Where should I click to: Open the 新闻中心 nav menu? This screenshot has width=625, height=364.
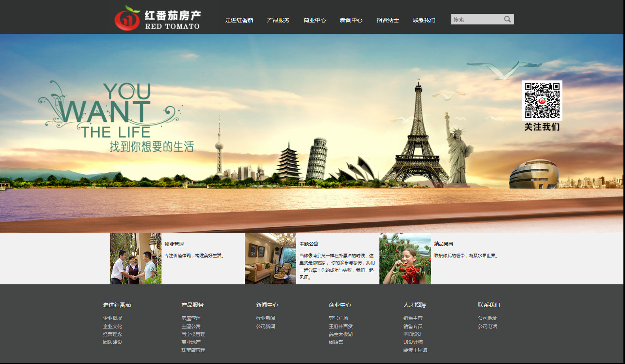click(x=351, y=20)
